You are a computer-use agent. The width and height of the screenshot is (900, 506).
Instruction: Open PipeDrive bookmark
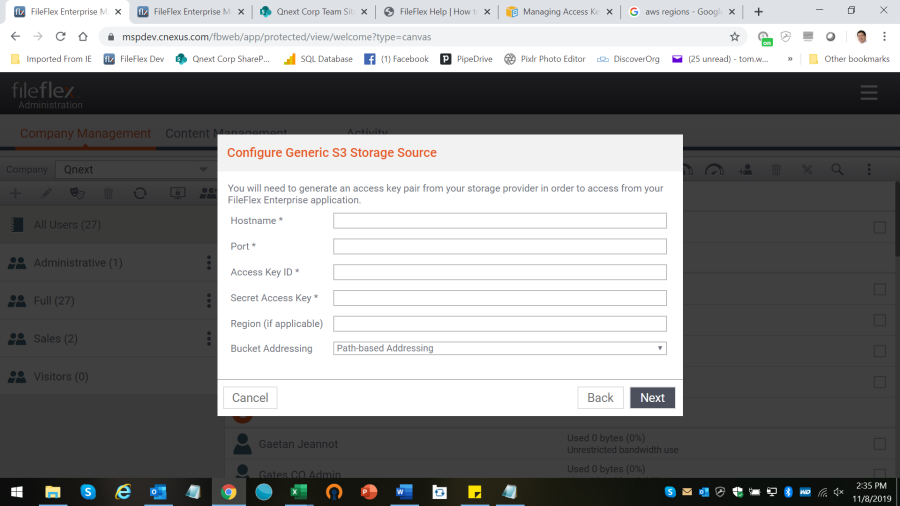click(467, 59)
